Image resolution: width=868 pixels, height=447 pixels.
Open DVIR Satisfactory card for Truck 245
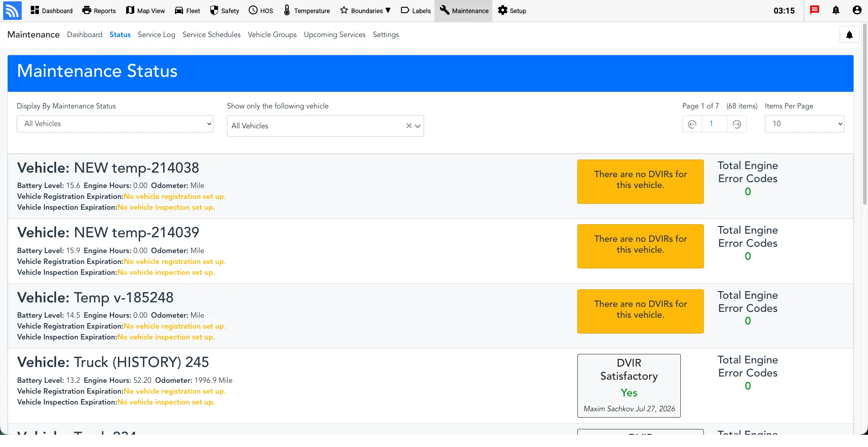click(629, 386)
